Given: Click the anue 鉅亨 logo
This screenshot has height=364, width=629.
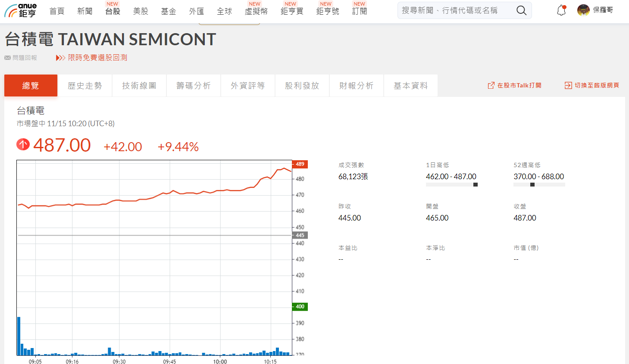Looking at the screenshot, I should tap(20, 11).
